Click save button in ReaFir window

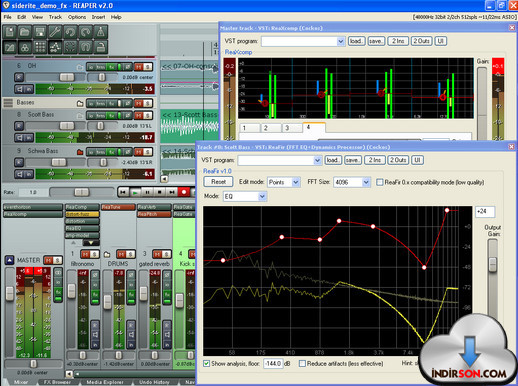[352, 160]
